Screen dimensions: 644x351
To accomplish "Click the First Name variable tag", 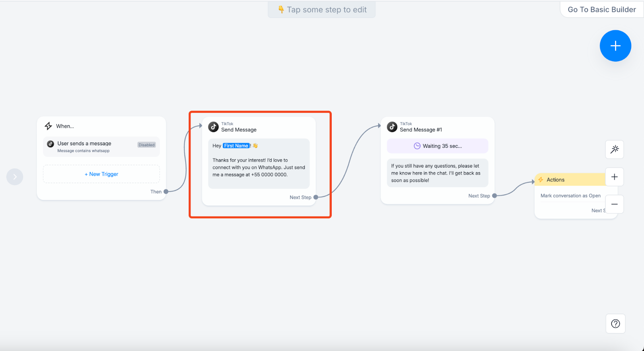I will (x=236, y=146).
